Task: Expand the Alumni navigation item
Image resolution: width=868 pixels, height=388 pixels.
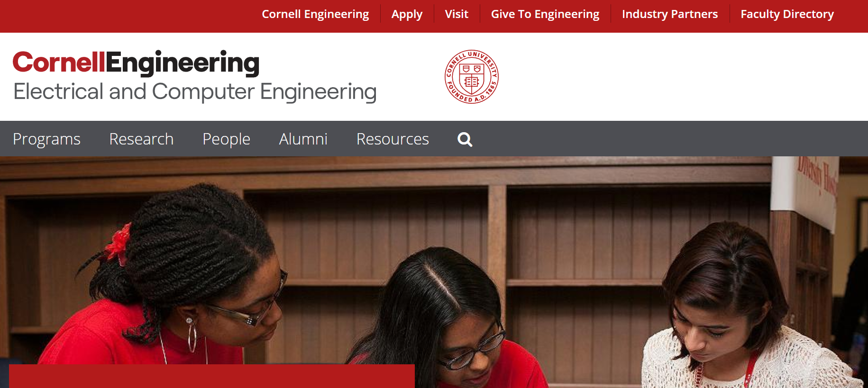Action: 303,139
